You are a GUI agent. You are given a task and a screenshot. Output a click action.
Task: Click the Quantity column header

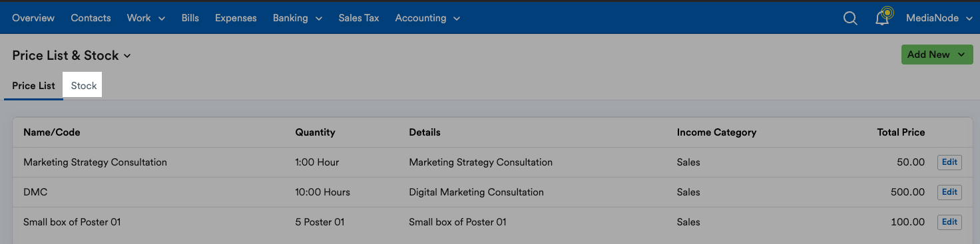tap(315, 132)
